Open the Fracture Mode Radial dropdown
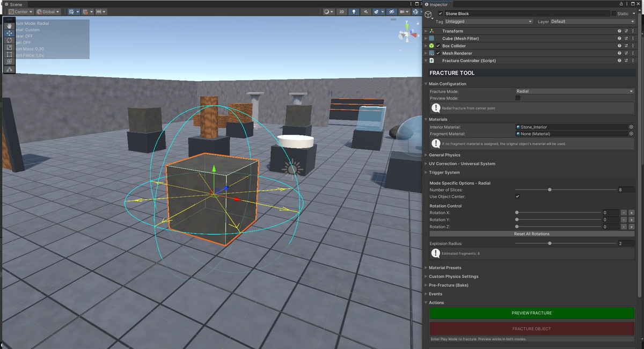 click(575, 91)
